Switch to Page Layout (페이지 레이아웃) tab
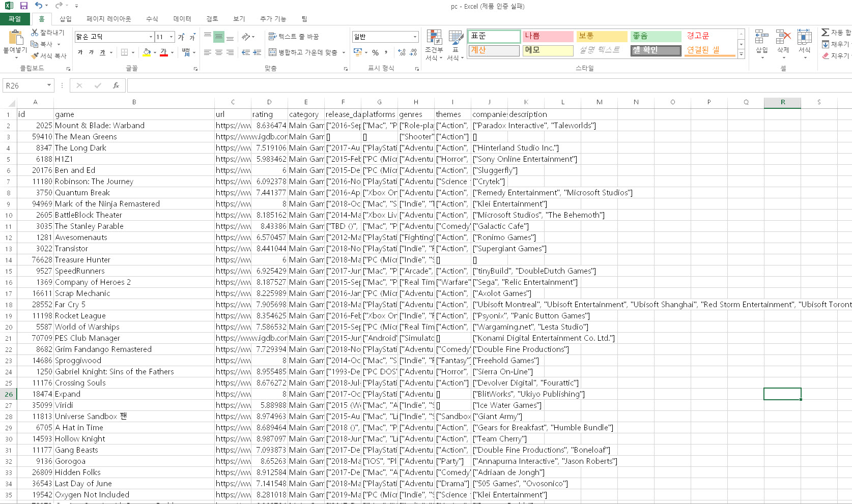 point(108,19)
